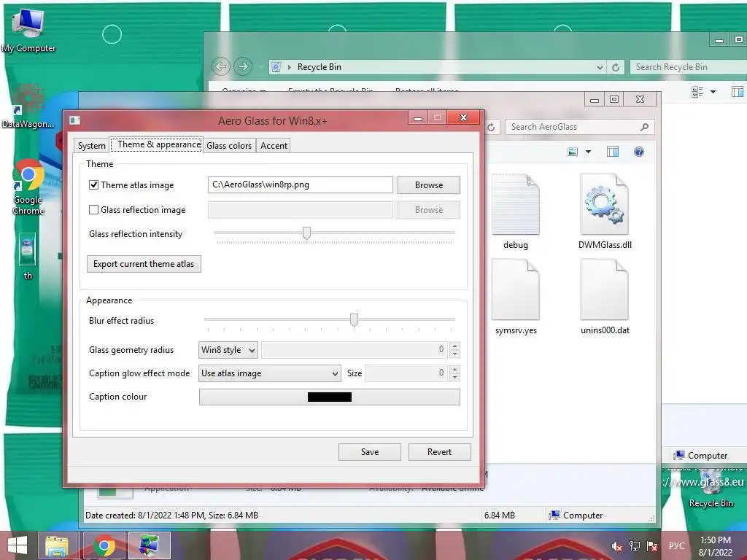Open Aero Glass window system menu icon
This screenshot has height=560, width=747.
tap(75, 120)
